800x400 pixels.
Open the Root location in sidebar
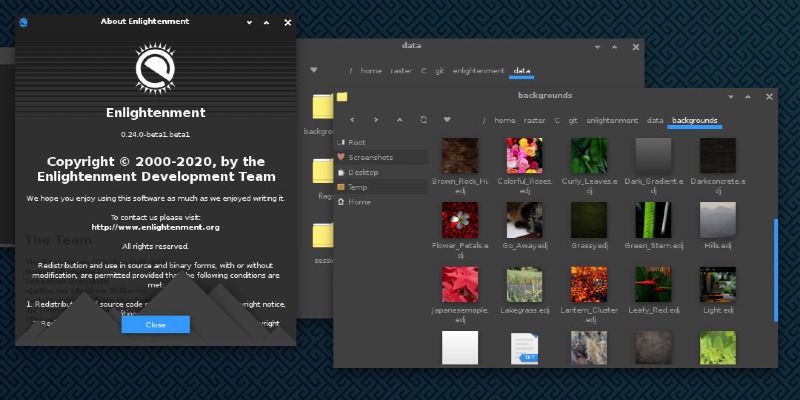(x=357, y=143)
